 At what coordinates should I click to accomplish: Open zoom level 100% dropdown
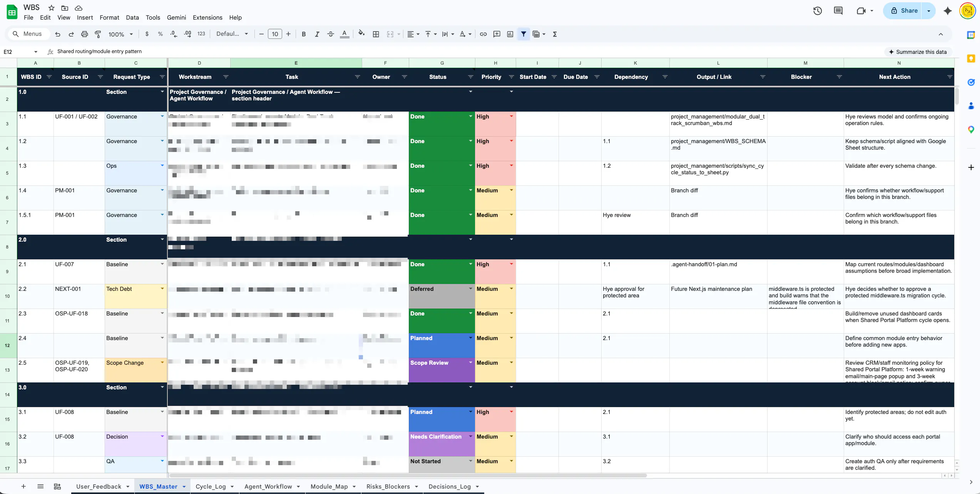120,34
